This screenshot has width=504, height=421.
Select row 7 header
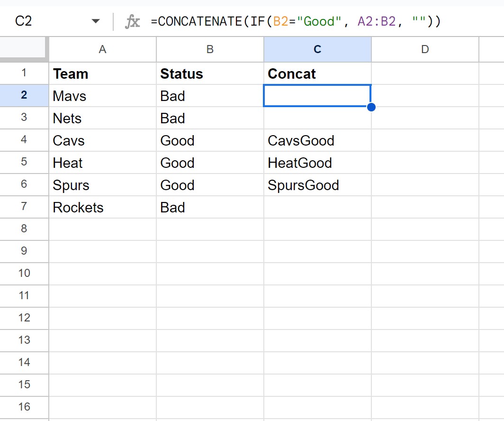coord(24,207)
